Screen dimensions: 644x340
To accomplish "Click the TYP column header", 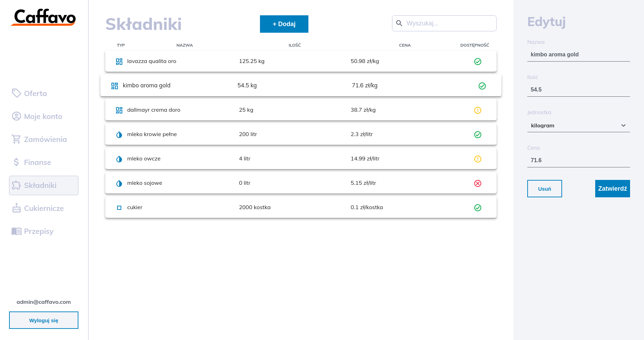I will tap(121, 45).
